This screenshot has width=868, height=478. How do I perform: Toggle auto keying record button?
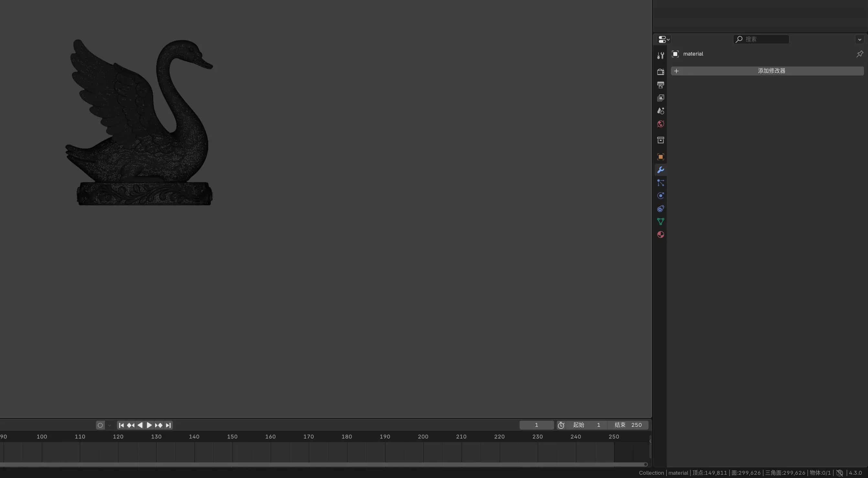(x=100, y=425)
